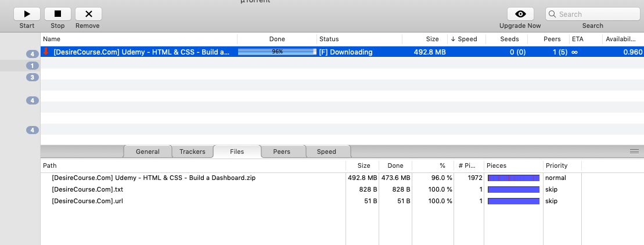The image size is (644, 245).
Task: Toggle sort direction on Speed column
Action: pyautogui.click(x=466, y=39)
